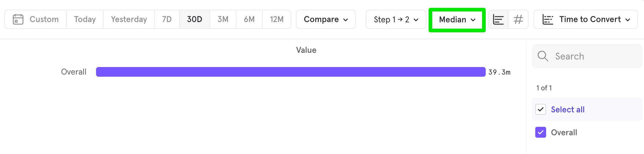Toggle the Select all checkbox

coord(541,109)
